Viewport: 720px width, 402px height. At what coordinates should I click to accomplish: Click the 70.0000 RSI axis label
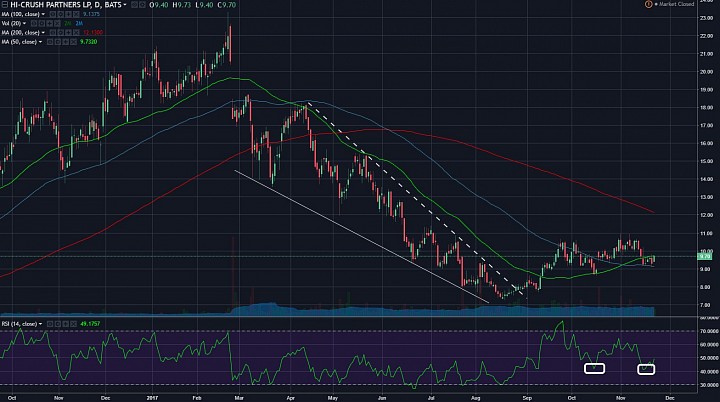coord(709,331)
